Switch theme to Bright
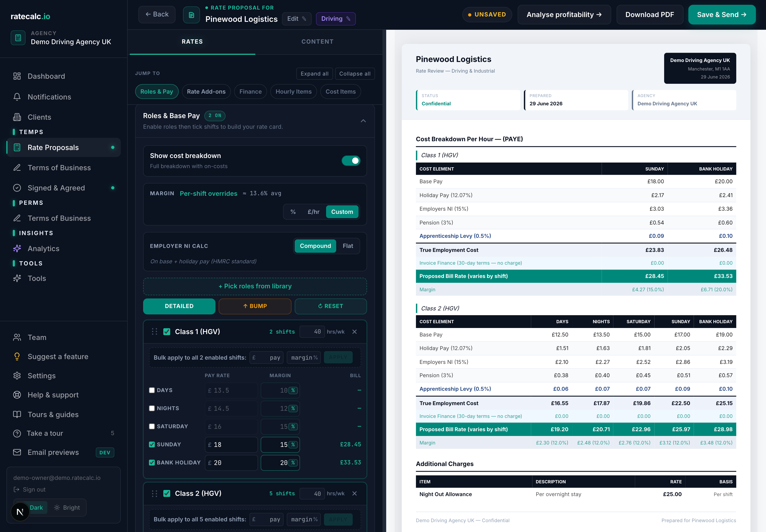This screenshot has width=766, height=532. [x=67, y=508]
